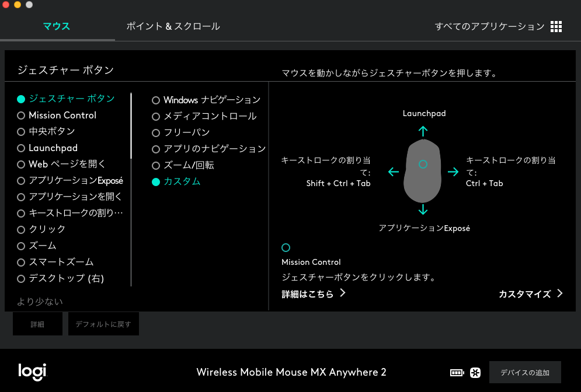This screenshot has width=581, height=392.
Task: Collapse the list with より少ない
Action: [40, 302]
